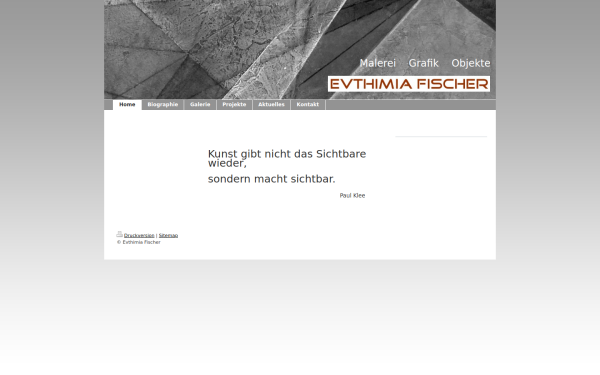Open the Home navigation tab
Image resolution: width=600 pixels, height=375 pixels.
point(127,104)
